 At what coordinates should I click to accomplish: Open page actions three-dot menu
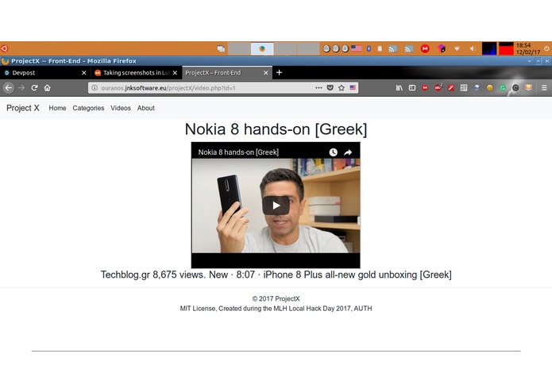click(x=318, y=87)
